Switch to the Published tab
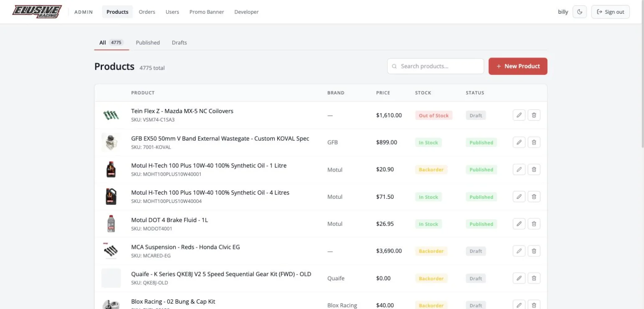The height and width of the screenshot is (309, 644). [148, 43]
